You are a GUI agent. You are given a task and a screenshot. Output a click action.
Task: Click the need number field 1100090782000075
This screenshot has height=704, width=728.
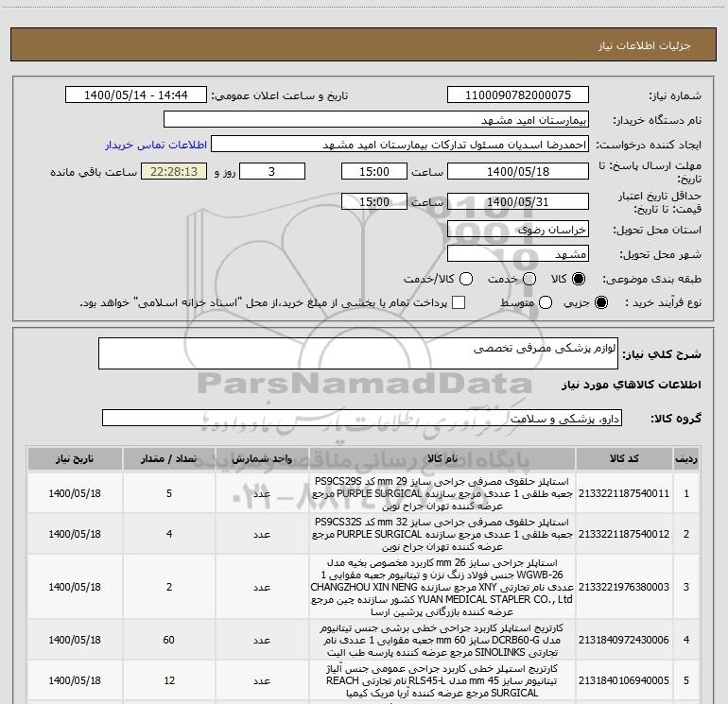pos(518,95)
